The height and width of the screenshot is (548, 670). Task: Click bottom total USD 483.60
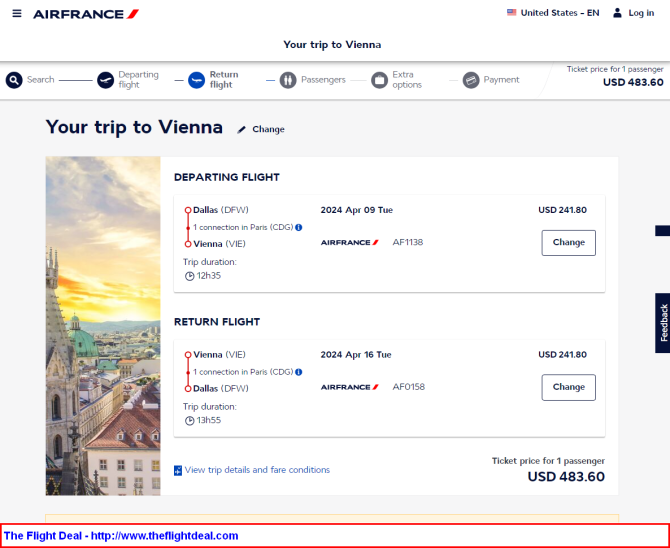(x=566, y=477)
